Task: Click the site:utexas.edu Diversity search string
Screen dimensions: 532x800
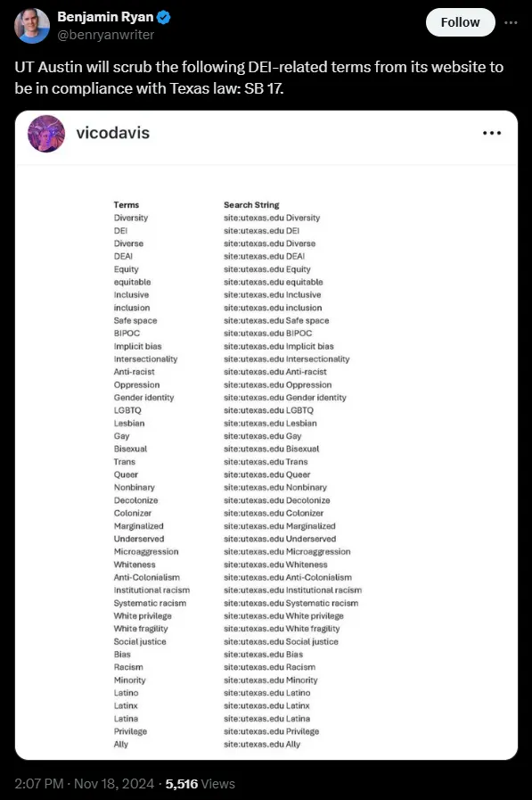Action: click(x=272, y=218)
